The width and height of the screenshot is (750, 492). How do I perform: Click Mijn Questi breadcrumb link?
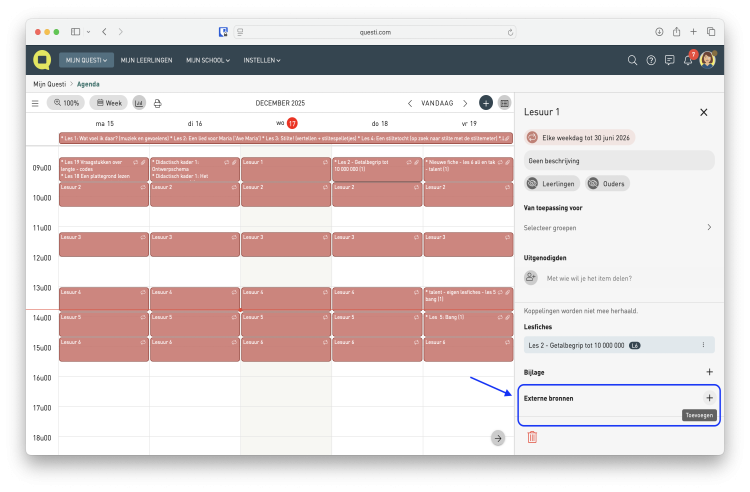tap(50, 84)
